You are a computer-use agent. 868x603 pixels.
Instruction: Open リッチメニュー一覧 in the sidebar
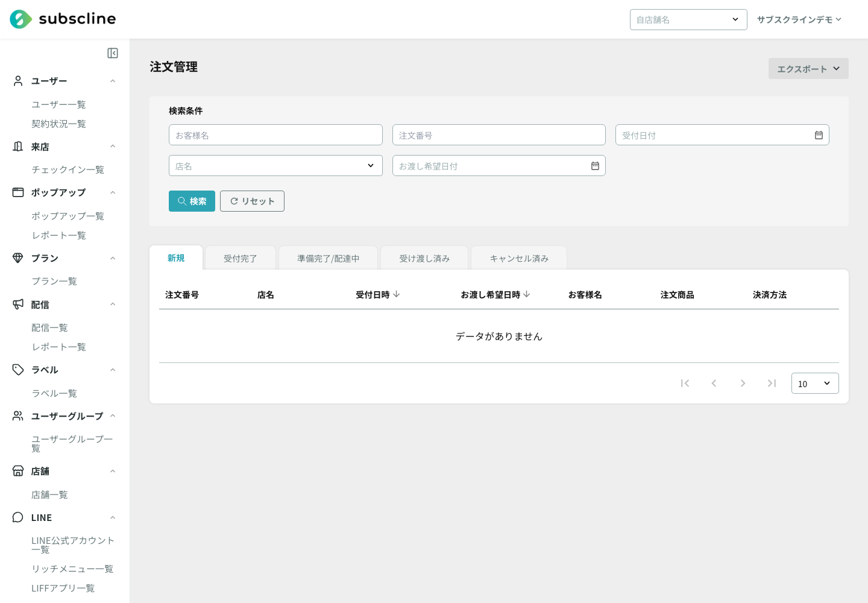72,569
